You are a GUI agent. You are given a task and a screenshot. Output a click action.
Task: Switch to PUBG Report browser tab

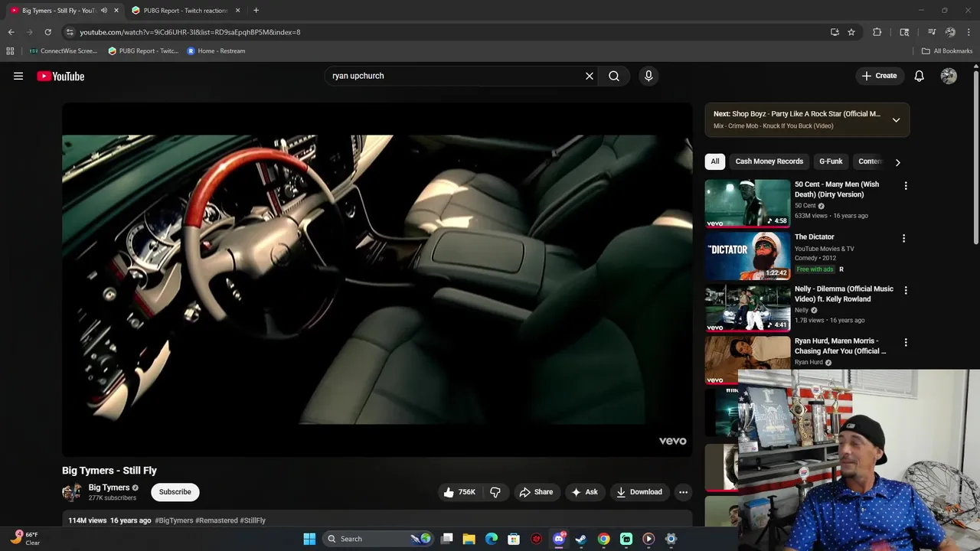click(x=185, y=11)
